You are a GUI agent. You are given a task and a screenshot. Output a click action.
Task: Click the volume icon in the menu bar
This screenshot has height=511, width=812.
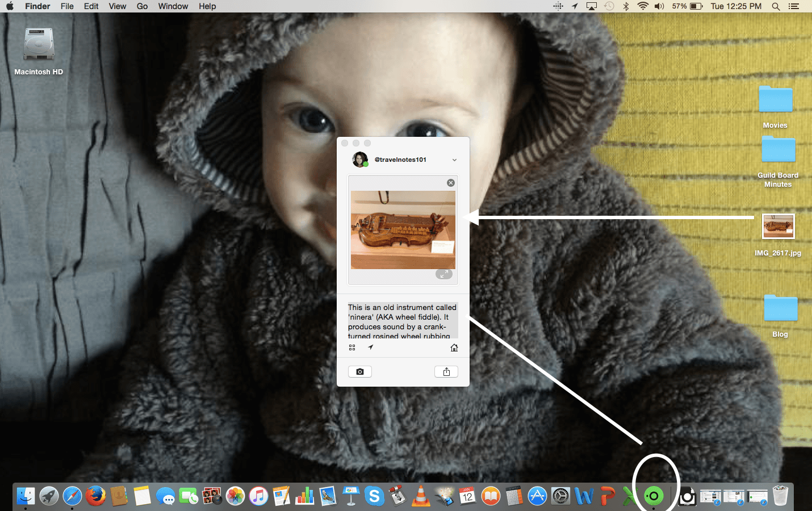659,6
